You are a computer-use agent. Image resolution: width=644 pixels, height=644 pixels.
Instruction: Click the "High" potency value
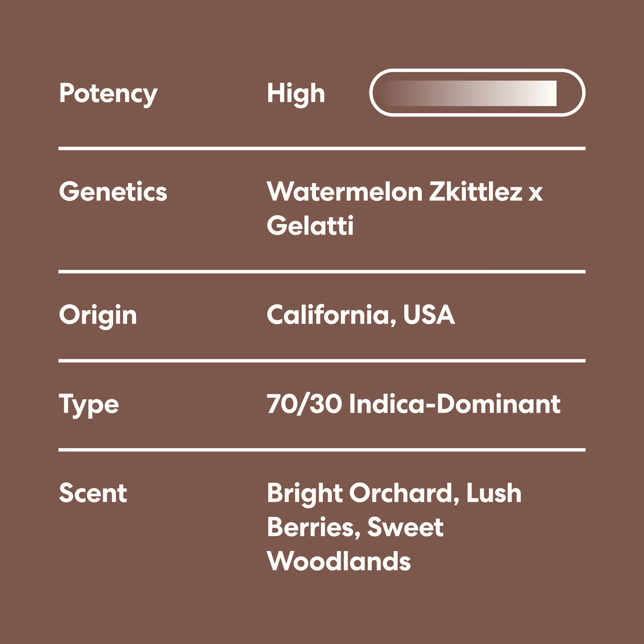coord(296,93)
